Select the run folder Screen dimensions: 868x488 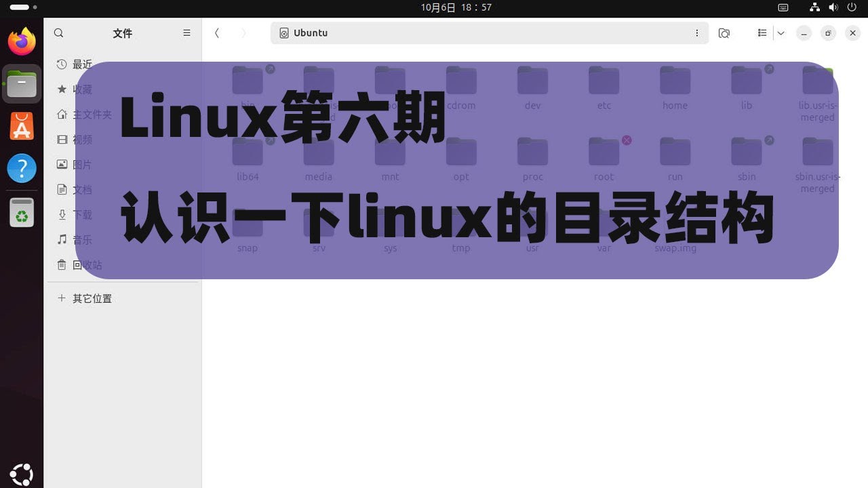coord(675,160)
